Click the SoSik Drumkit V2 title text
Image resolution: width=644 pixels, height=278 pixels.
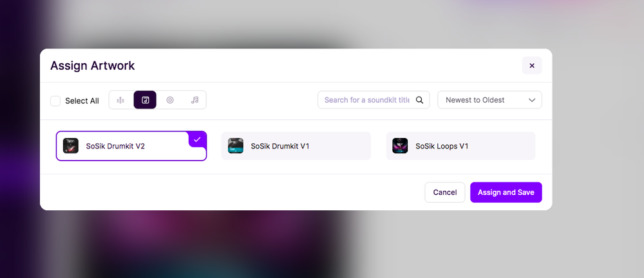point(115,146)
